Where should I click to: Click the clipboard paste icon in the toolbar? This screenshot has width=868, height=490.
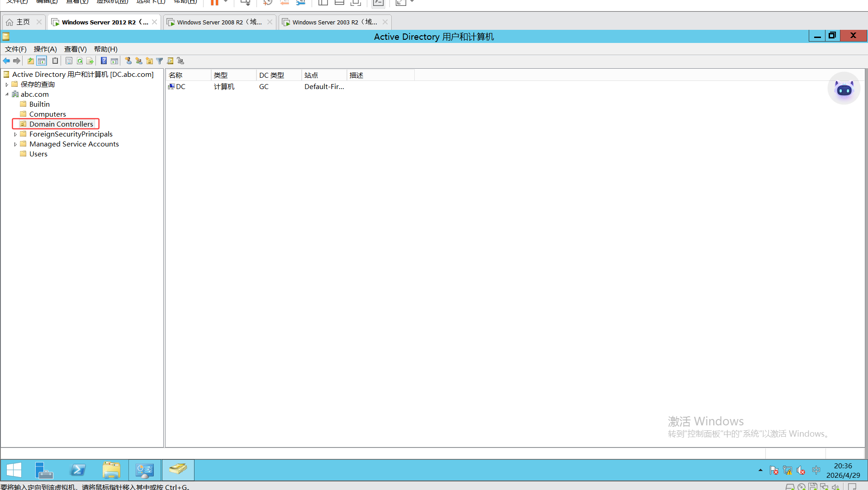coord(55,61)
